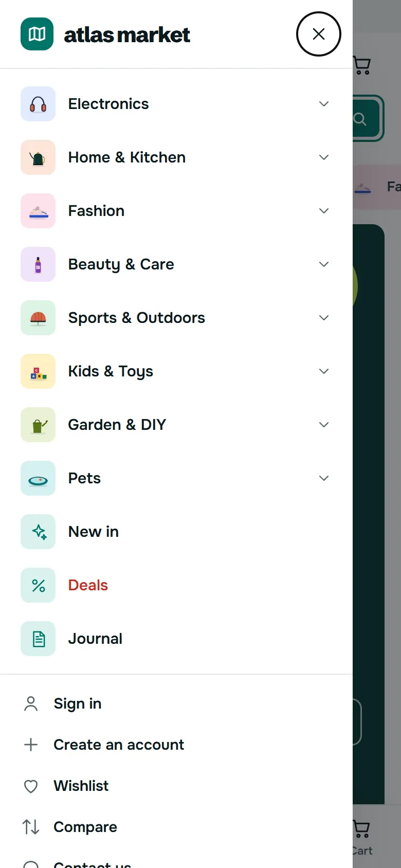Click the sparkle icon for New in
This screenshot has height=868, width=401.
[38, 532]
